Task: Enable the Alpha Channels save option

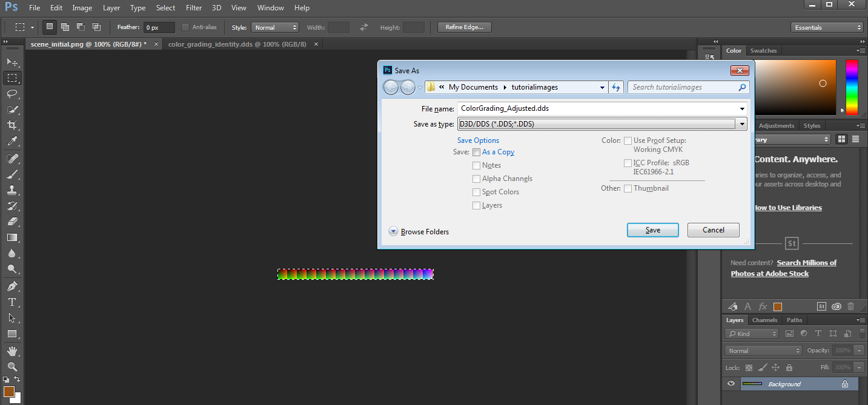Action: pyautogui.click(x=476, y=178)
